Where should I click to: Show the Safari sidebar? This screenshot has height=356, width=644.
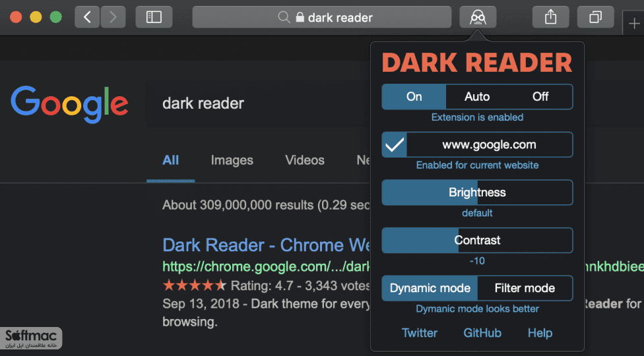coord(154,17)
